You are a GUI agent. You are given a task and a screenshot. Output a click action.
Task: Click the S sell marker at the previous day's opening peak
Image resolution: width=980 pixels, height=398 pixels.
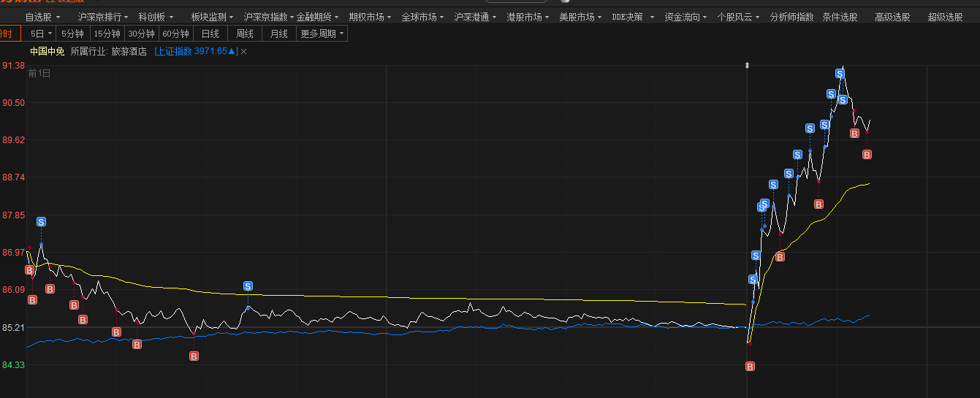point(41,221)
